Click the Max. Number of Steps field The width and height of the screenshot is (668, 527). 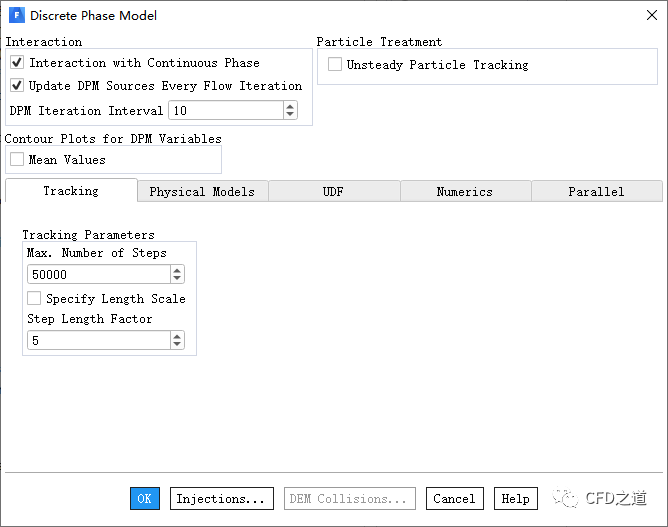98,274
